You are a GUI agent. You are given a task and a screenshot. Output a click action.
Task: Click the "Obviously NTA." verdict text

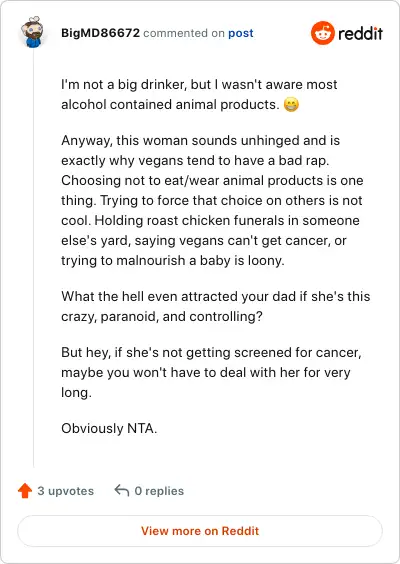109,428
